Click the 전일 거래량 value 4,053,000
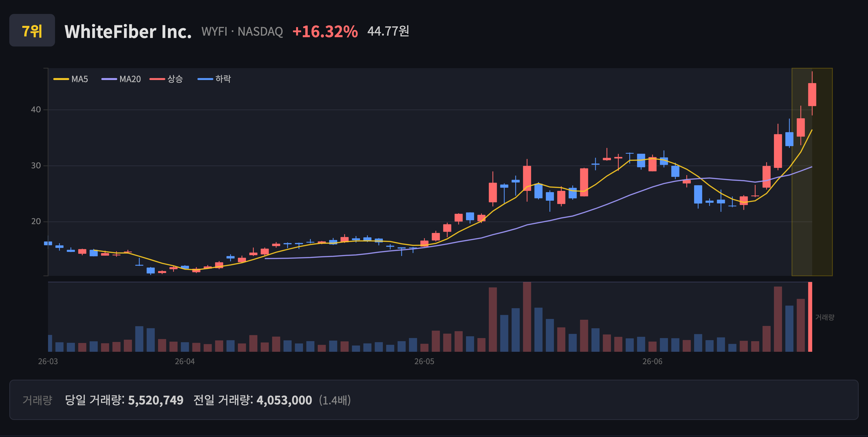 click(x=284, y=400)
